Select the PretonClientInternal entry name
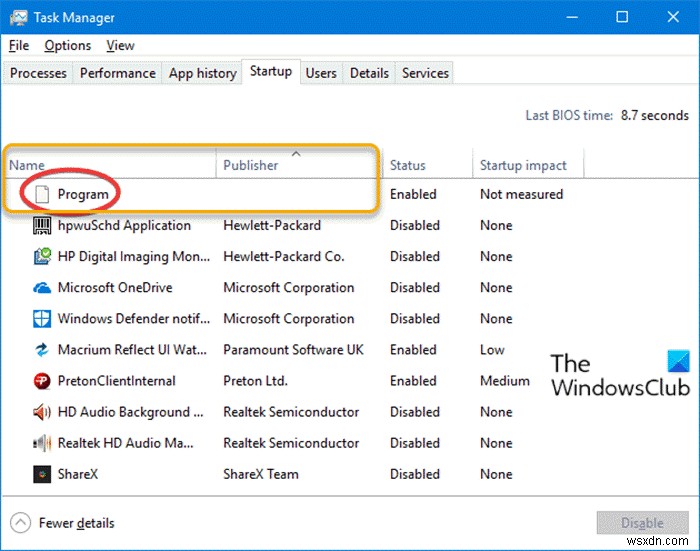 tap(117, 381)
